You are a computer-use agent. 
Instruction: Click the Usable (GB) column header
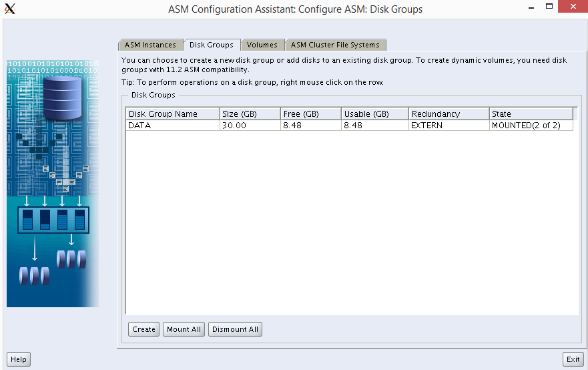point(374,114)
